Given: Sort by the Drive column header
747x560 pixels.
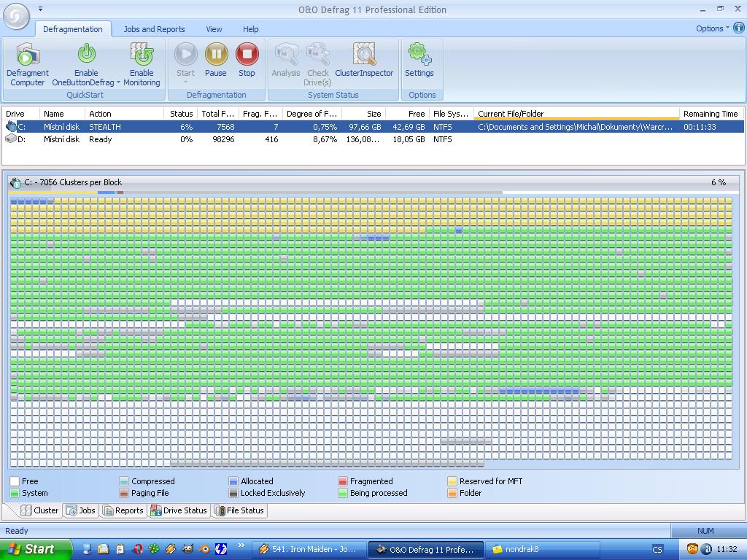Looking at the screenshot, I should click(x=21, y=114).
